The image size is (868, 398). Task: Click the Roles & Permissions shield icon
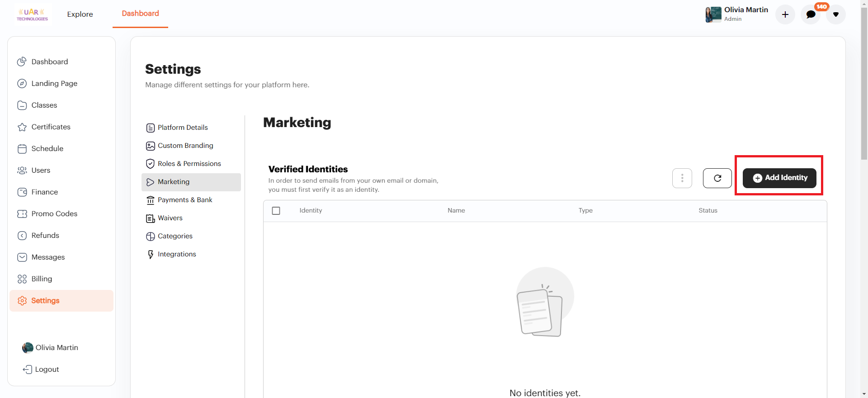pos(151,164)
